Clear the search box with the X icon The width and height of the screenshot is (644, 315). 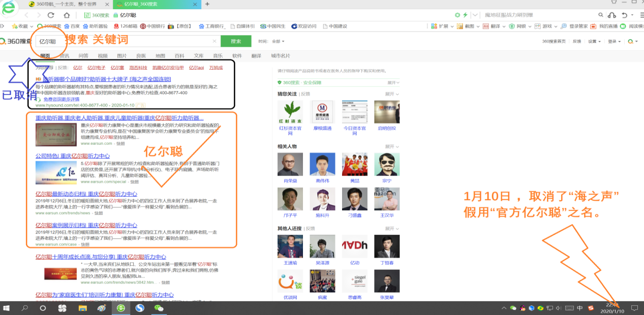pyautogui.click(x=214, y=41)
